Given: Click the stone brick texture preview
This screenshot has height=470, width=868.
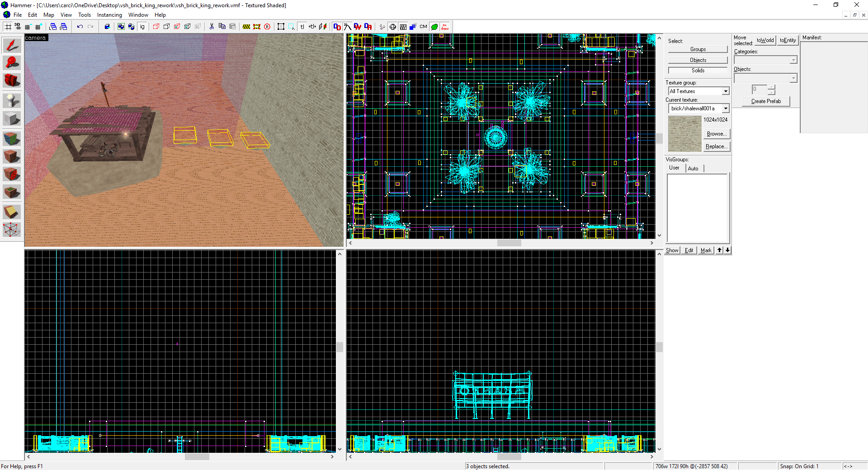Looking at the screenshot, I should [684, 134].
